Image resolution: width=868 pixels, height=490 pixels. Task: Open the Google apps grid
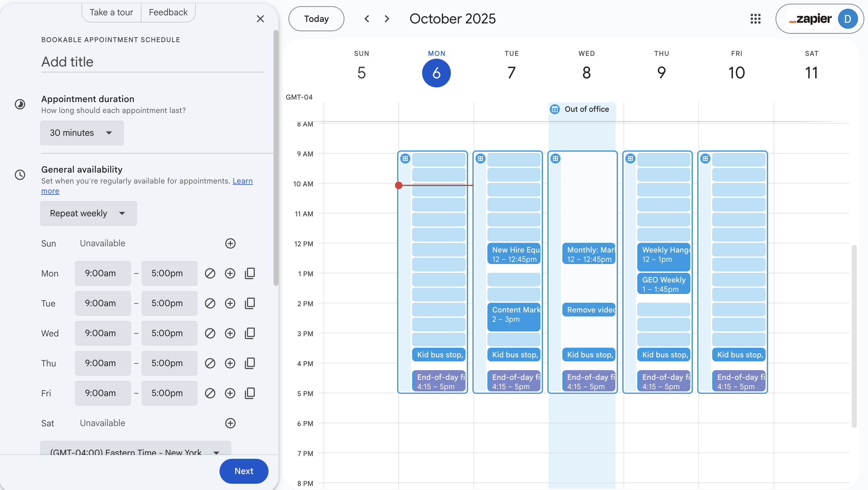coord(756,19)
